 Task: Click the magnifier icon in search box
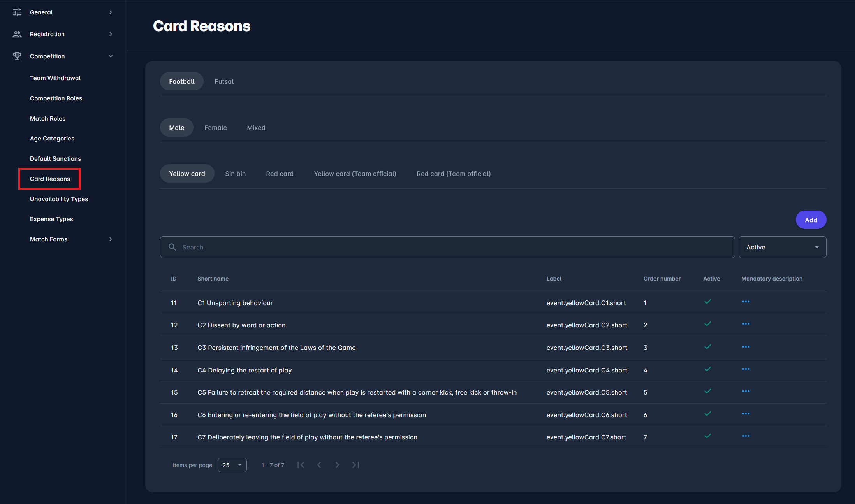172,247
